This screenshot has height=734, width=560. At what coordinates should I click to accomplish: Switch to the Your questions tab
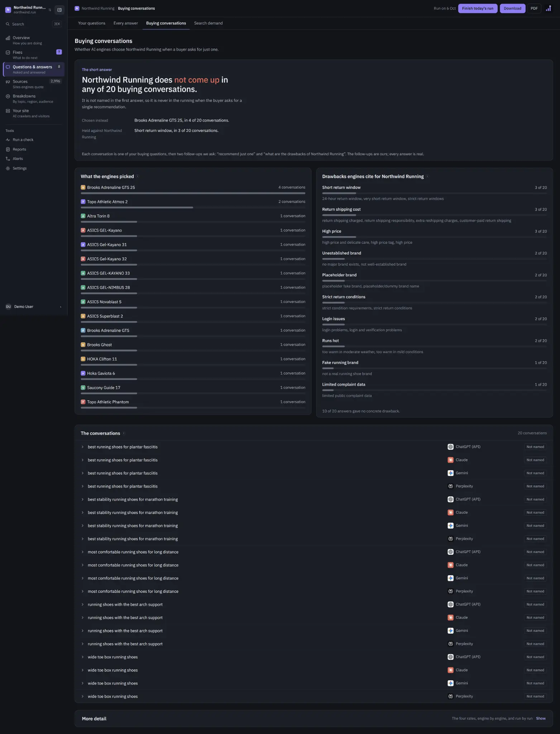[x=92, y=23]
